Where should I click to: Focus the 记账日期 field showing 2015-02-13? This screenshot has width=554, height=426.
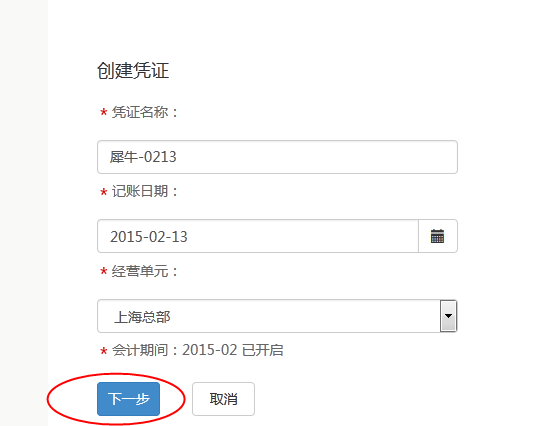tap(258, 236)
